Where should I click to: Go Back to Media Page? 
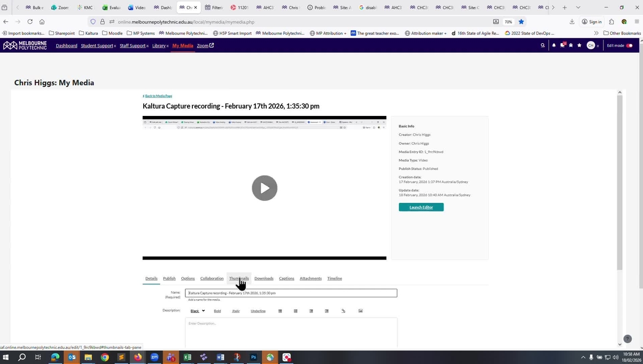(x=157, y=96)
